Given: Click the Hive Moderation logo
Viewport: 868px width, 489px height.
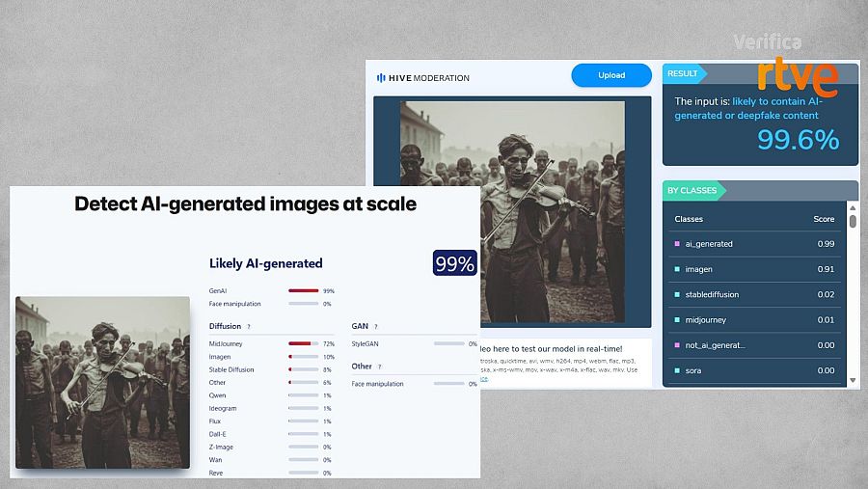Looking at the screenshot, I should point(420,77).
